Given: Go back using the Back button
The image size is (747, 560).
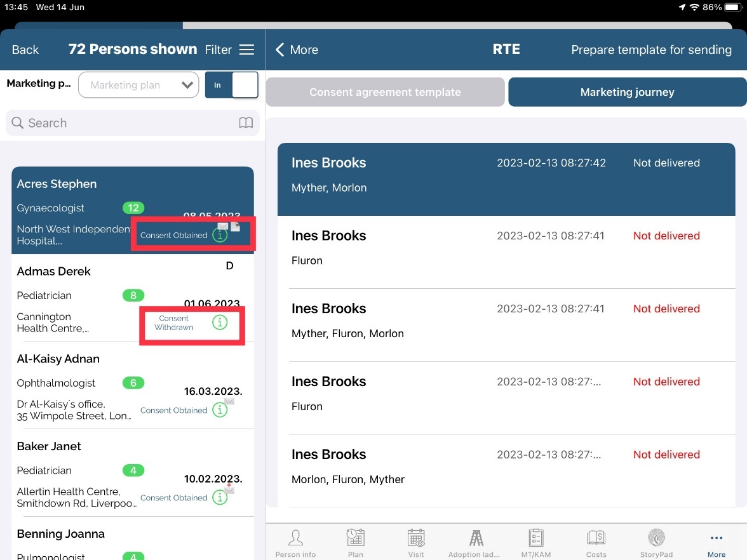Looking at the screenshot, I should point(25,50).
